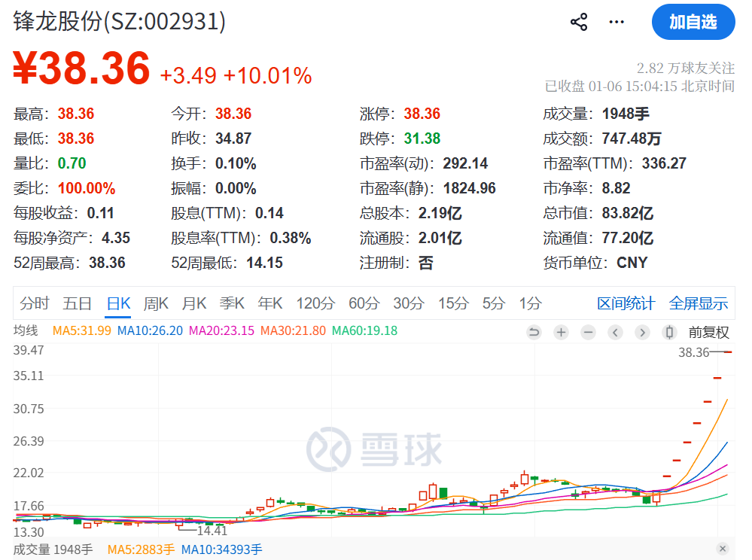
Task: Click the 加自选 add-to-watchlist button
Action: coord(693,22)
